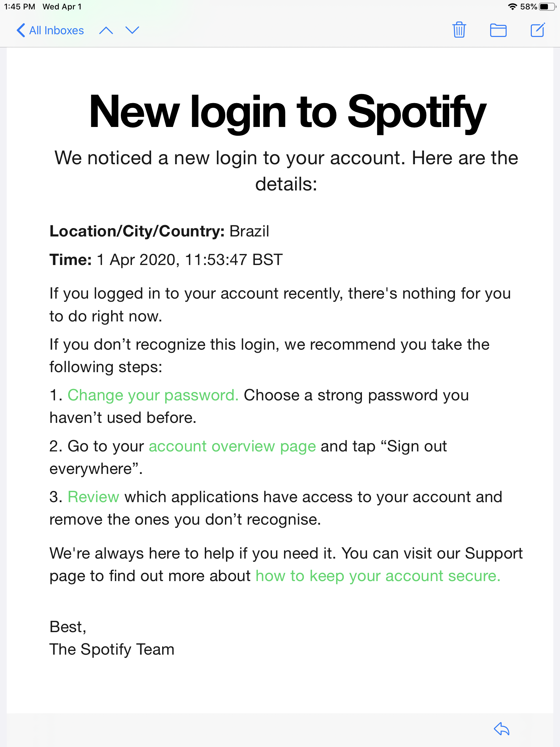The width and height of the screenshot is (560, 747).
Task: Tap the login time "11:53:47 BST" text
Action: pyautogui.click(x=234, y=260)
